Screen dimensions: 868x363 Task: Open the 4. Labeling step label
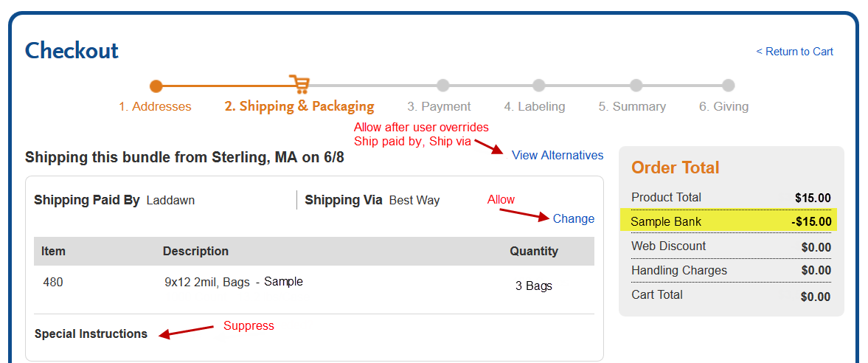[x=535, y=106]
